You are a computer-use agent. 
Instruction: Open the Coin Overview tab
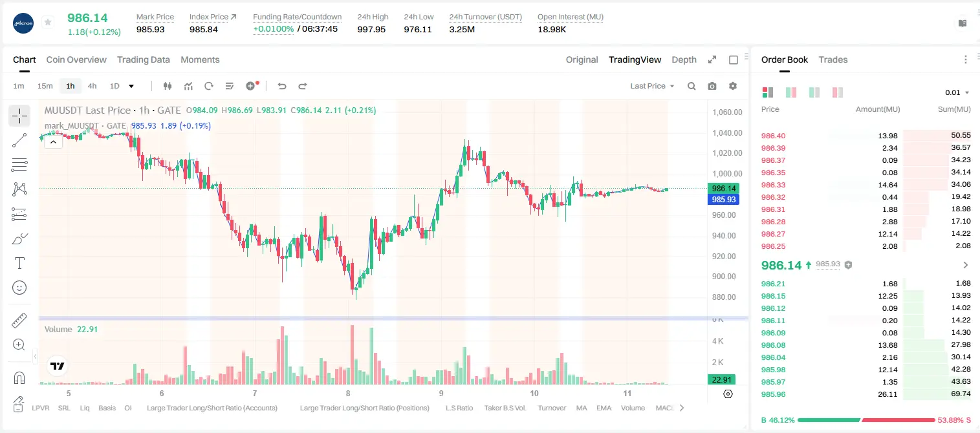pos(76,59)
